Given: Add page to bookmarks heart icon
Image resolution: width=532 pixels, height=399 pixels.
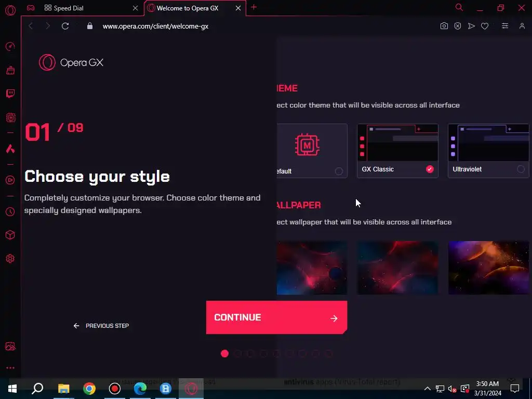Looking at the screenshot, I should coord(485,26).
